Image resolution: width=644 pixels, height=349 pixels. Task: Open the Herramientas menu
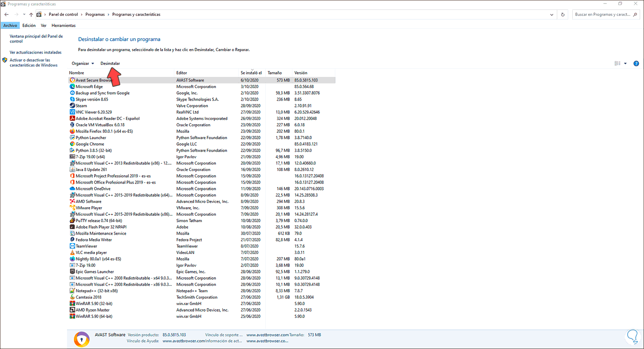click(64, 25)
